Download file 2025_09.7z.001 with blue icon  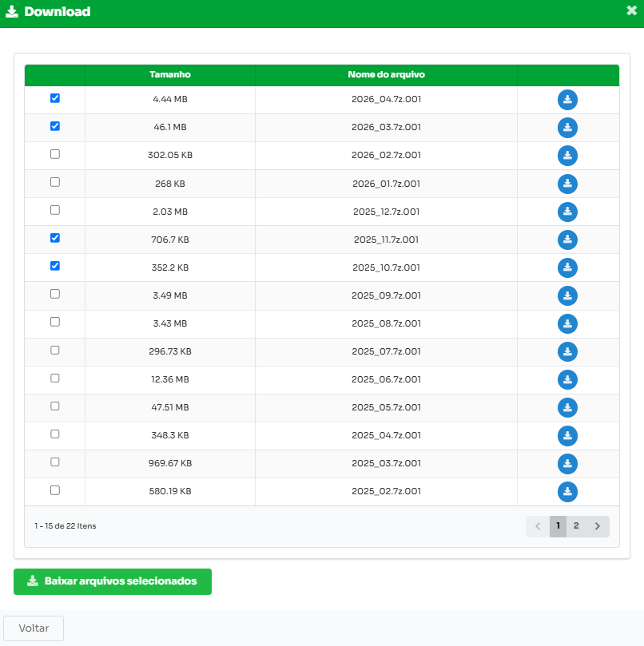[x=567, y=295]
